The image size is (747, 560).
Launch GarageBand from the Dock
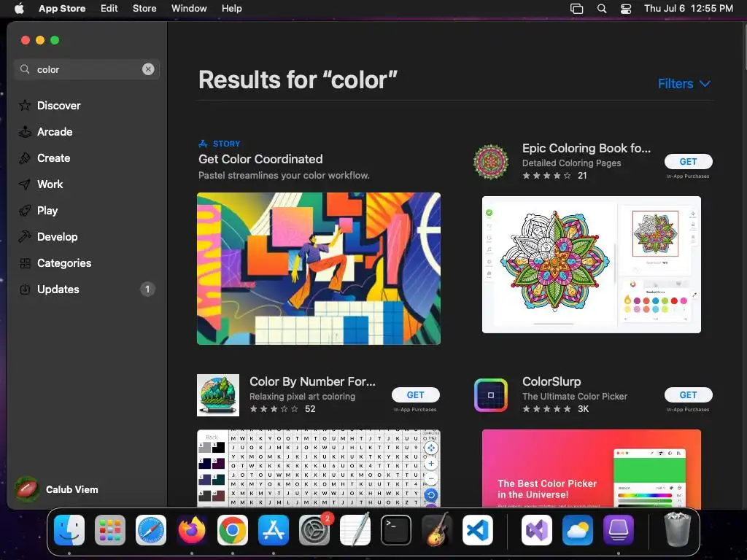(437, 530)
